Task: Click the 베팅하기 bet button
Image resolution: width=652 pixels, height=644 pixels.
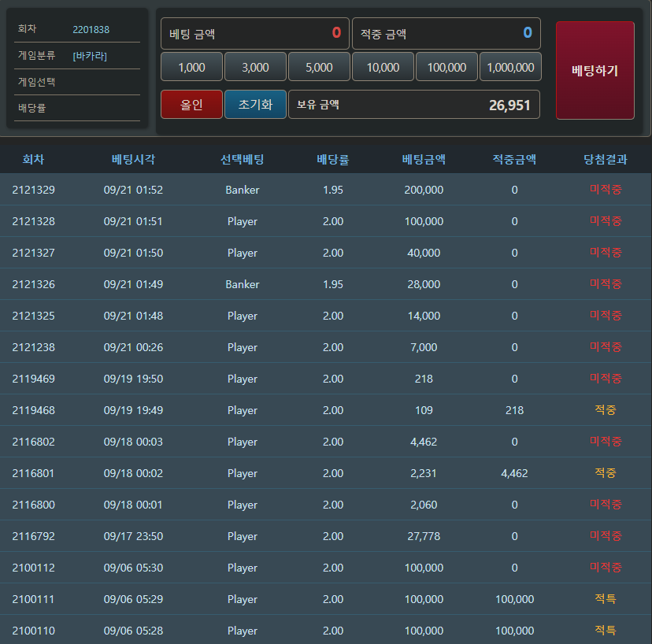Action: click(595, 71)
